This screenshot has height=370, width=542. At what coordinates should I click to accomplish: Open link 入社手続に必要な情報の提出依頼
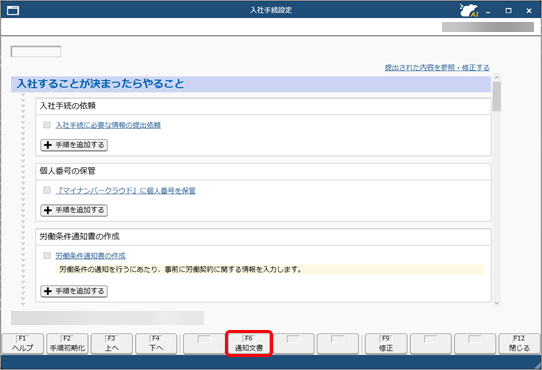108,125
